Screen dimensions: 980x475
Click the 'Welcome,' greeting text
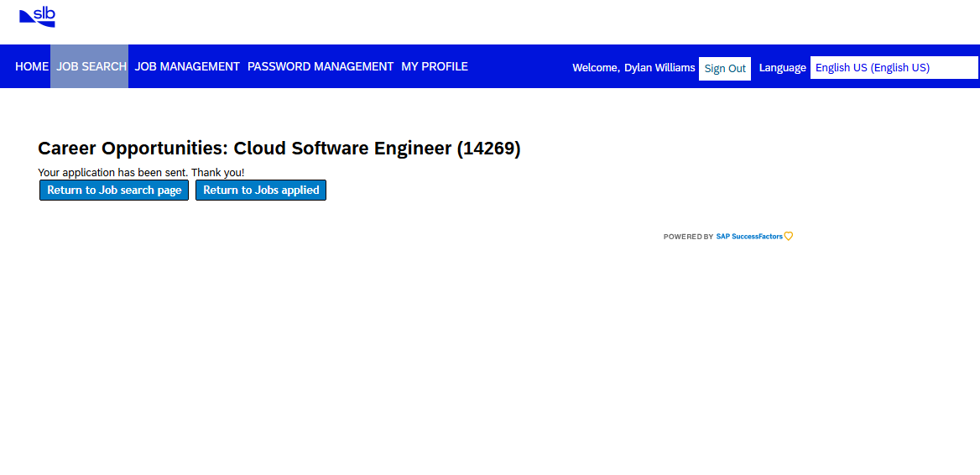click(596, 68)
